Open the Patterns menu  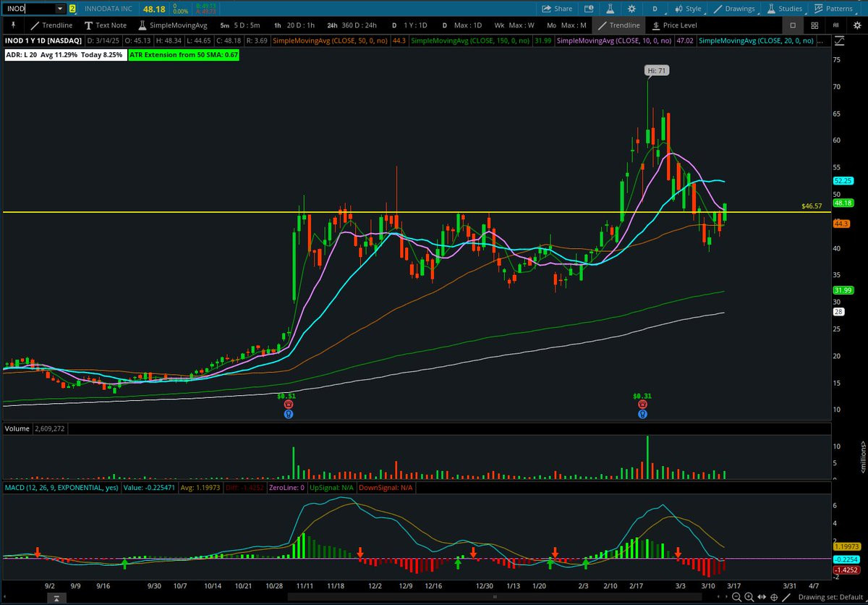[833, 9]
